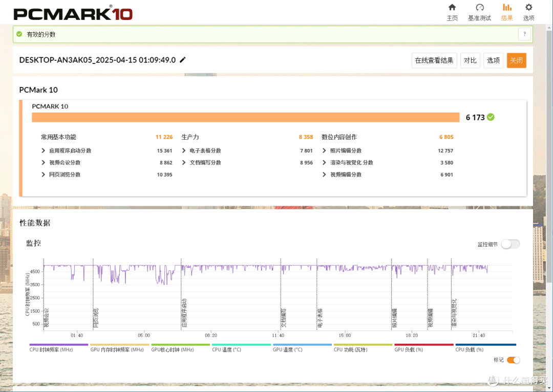Click the orange 关闭 button
The image size is (553, 392).
516,60
